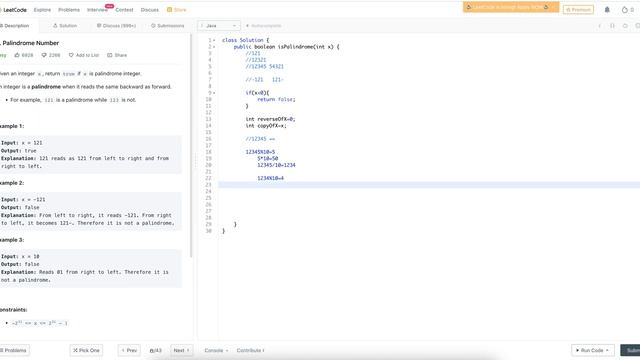Click the thumbs-up likes icon

(17, 55)
